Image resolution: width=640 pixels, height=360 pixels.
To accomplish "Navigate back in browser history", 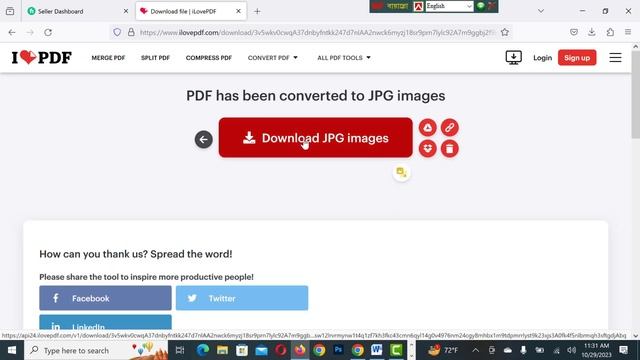I will click(12, 32).
